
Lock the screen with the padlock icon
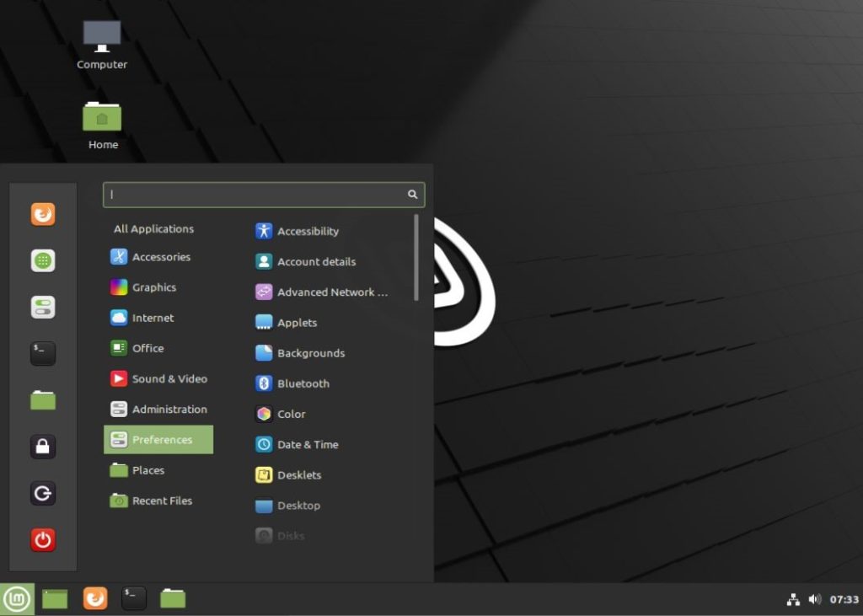(x=43, y=447)
